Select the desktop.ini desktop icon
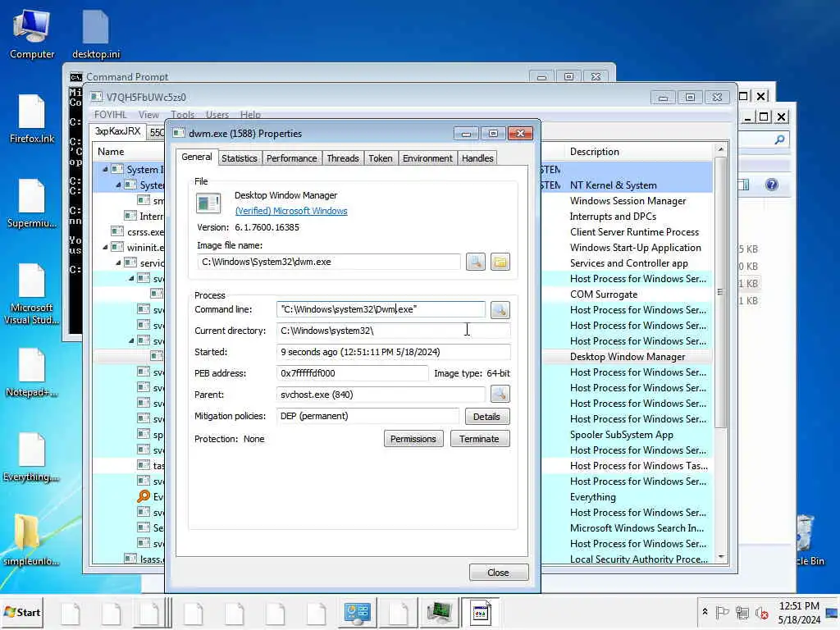Image resolution: width=840 pixels, height=630 pixels. click(96, 34)
